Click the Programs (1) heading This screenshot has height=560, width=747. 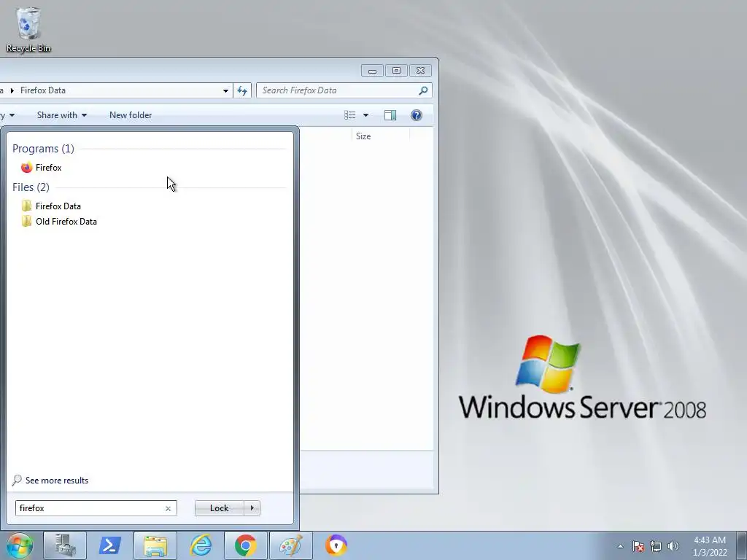tap(43, 149)
